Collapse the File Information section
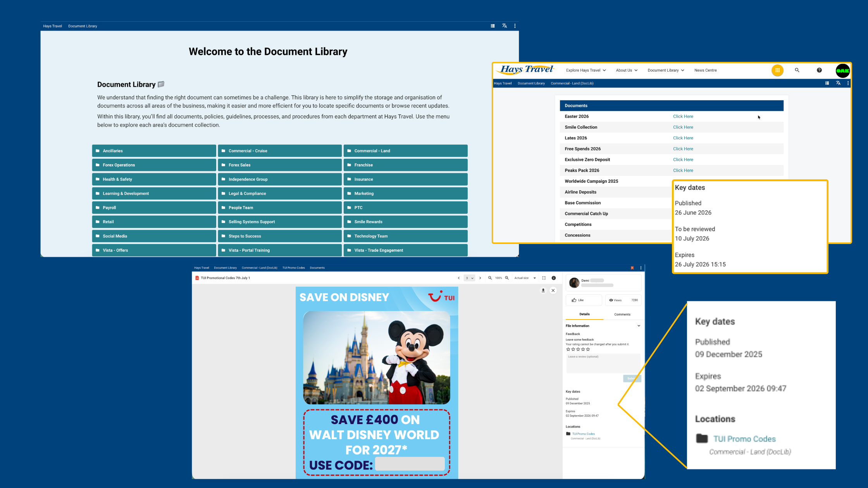868x488 pixels. [x=639, y=326]
